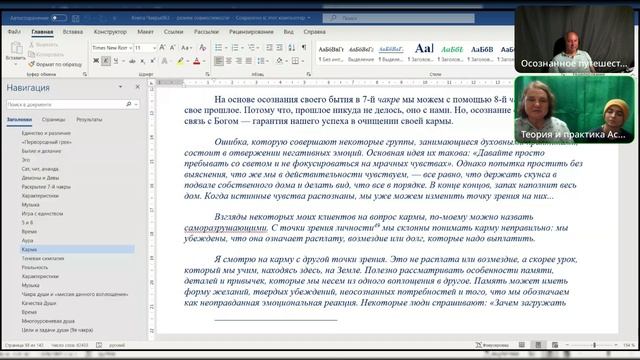The image size is (640, 360).
Task: Click the decrease indent icon
Action: point(269,48)
